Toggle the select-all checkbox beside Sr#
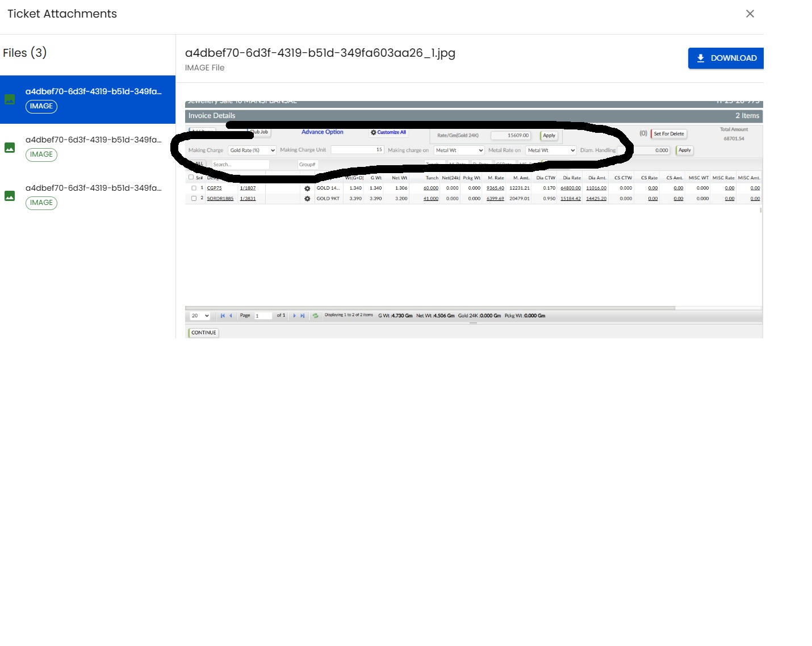The height and width of the screenshot is (646, 812). [191, 177]
